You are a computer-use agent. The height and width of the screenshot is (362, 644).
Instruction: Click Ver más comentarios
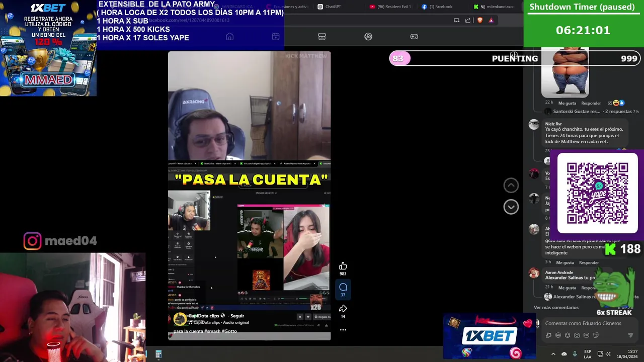pos(556,307)
